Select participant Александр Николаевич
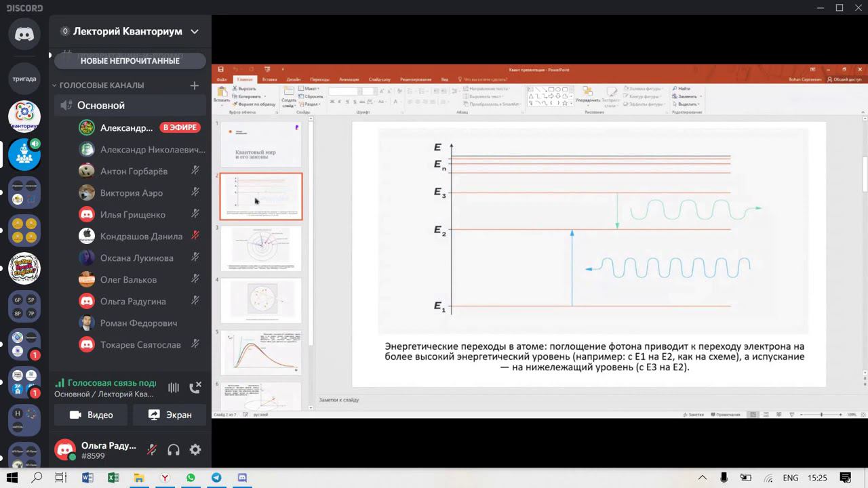 (141, 149)
